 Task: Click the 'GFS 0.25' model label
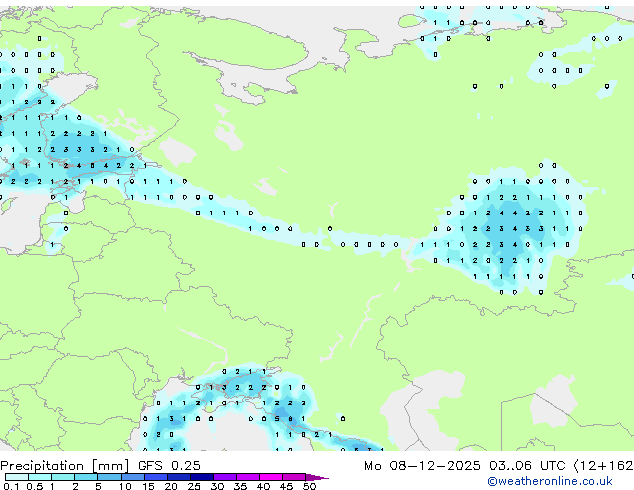coord(169,466)
